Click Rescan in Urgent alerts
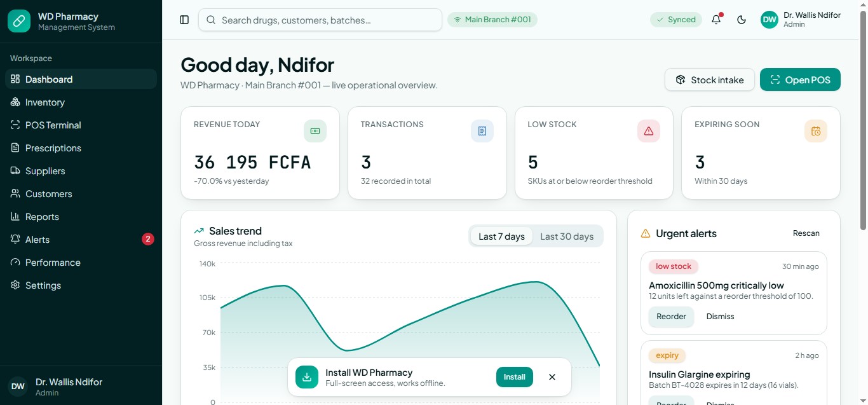868x405 pixels. tap(806, 233)
